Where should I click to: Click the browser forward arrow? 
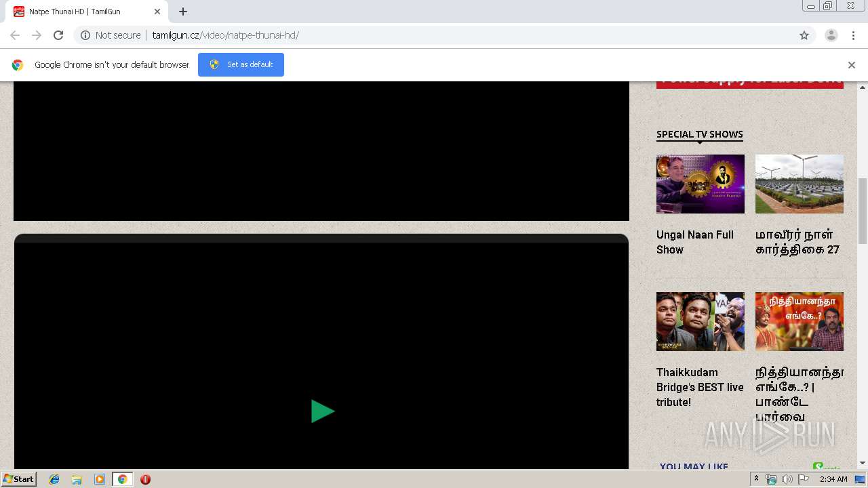pos(37,35)
